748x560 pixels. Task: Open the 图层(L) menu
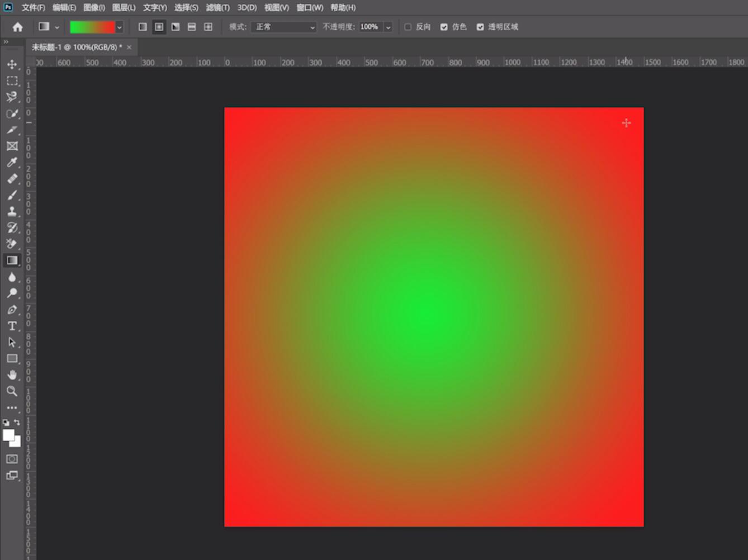click(x=124, y=7)
